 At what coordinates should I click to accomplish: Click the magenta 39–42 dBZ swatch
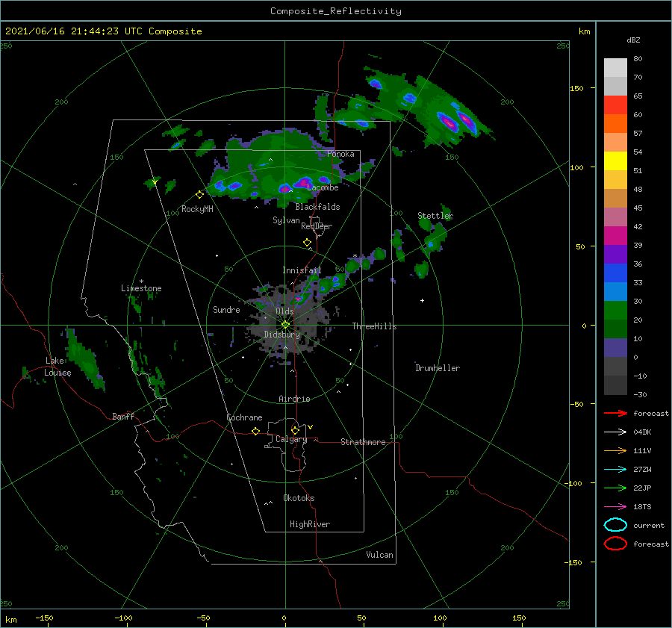(615, 235)
